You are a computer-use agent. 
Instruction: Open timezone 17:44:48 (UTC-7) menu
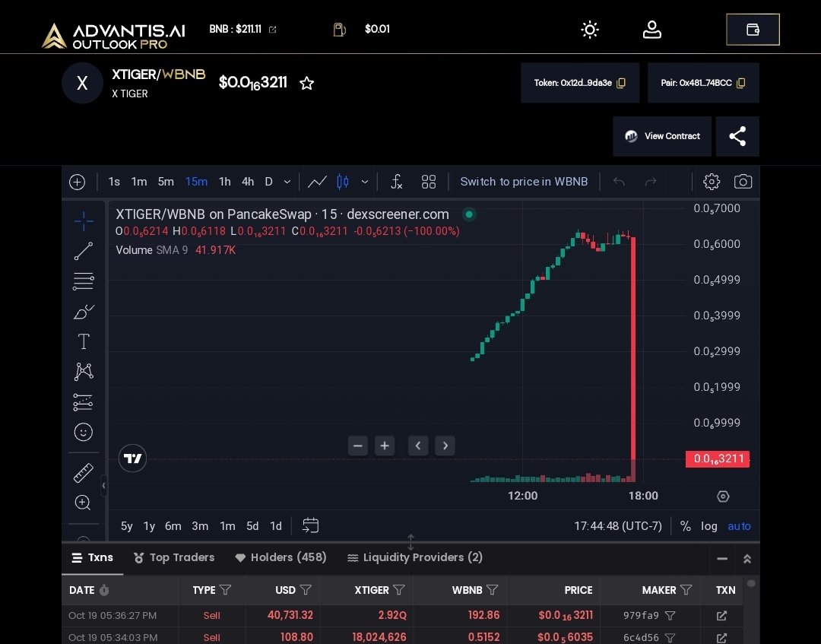(x=618, y=526)
